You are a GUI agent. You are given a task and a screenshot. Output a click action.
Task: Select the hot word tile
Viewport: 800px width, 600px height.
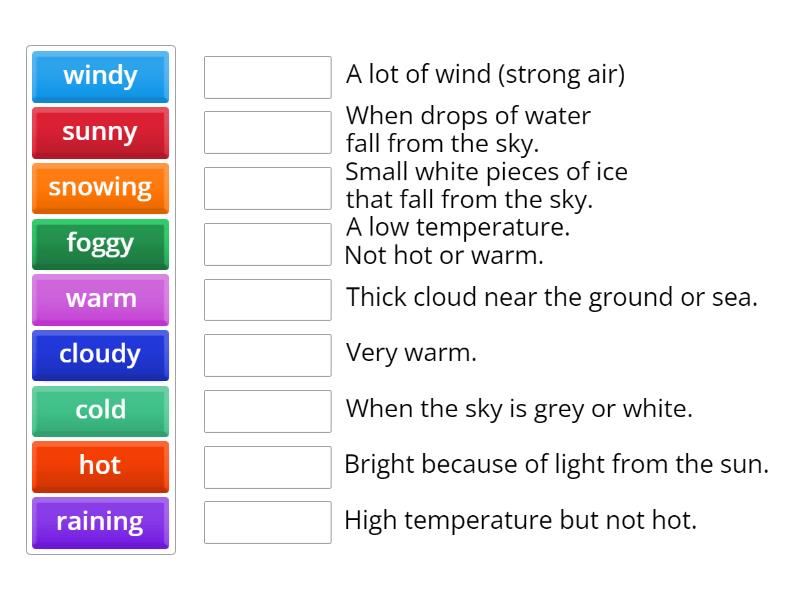point(100,467)
